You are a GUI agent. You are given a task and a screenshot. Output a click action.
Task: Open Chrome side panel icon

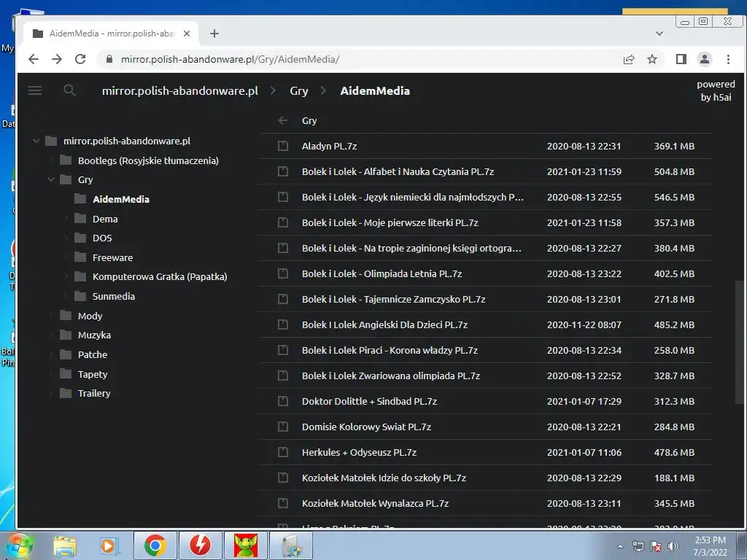click(681, 59)
